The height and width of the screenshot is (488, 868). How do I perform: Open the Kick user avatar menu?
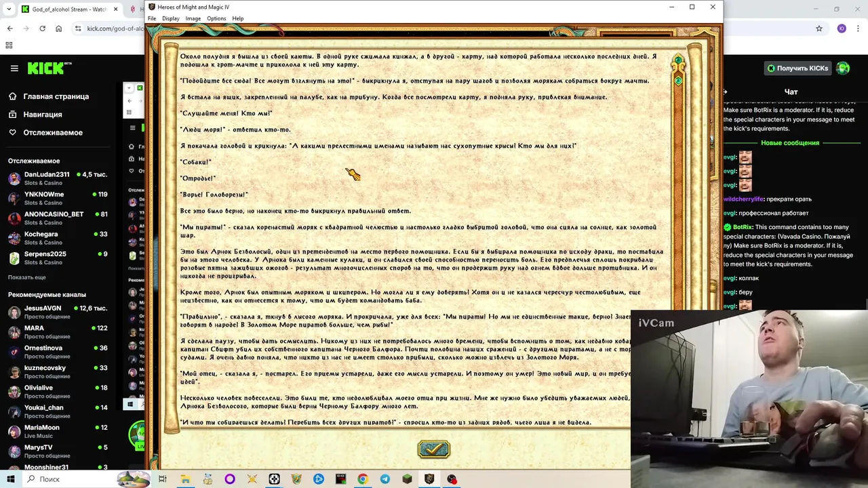coord(843,68)
